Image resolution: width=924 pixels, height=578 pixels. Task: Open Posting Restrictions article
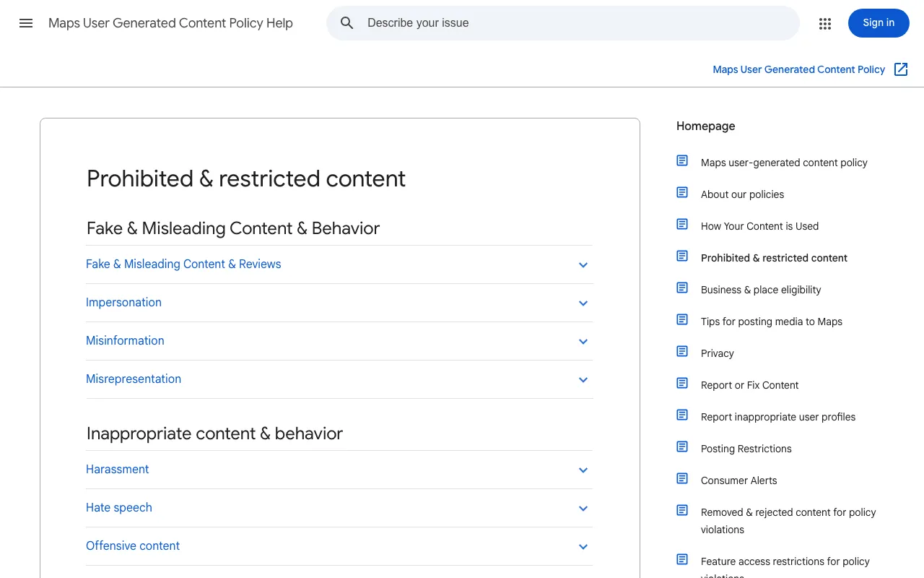click(x=746, y=449)
